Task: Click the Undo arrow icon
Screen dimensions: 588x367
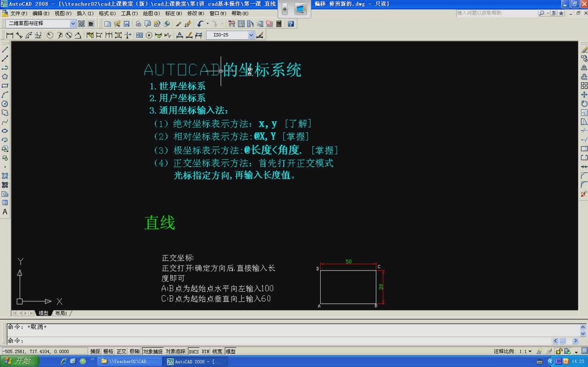Action: 200,24
